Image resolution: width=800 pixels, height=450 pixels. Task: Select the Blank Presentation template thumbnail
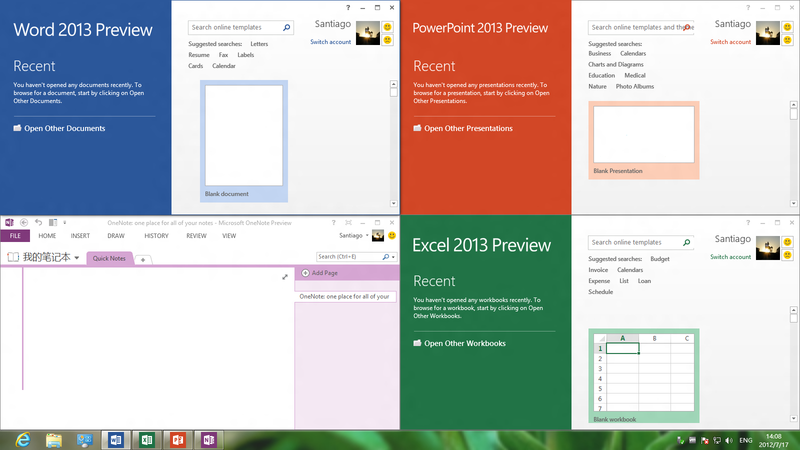click(x=644, y=140)
